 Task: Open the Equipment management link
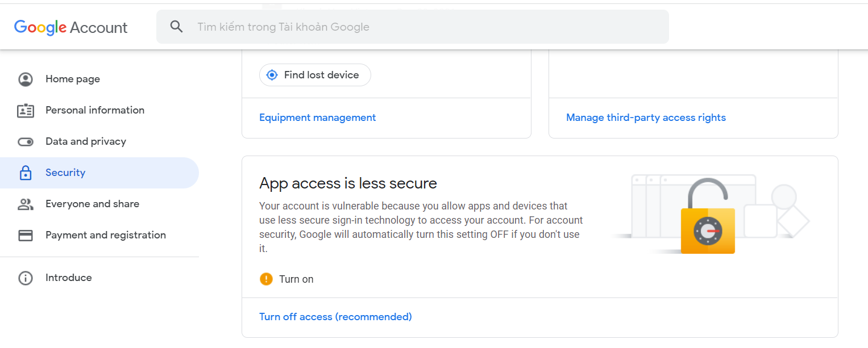point(318,118)
